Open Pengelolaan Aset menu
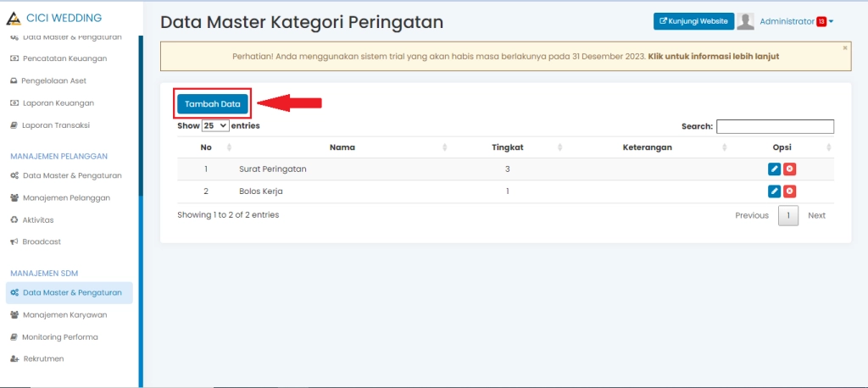This screenshot has width=868, height=388. [x=48, y=80]
